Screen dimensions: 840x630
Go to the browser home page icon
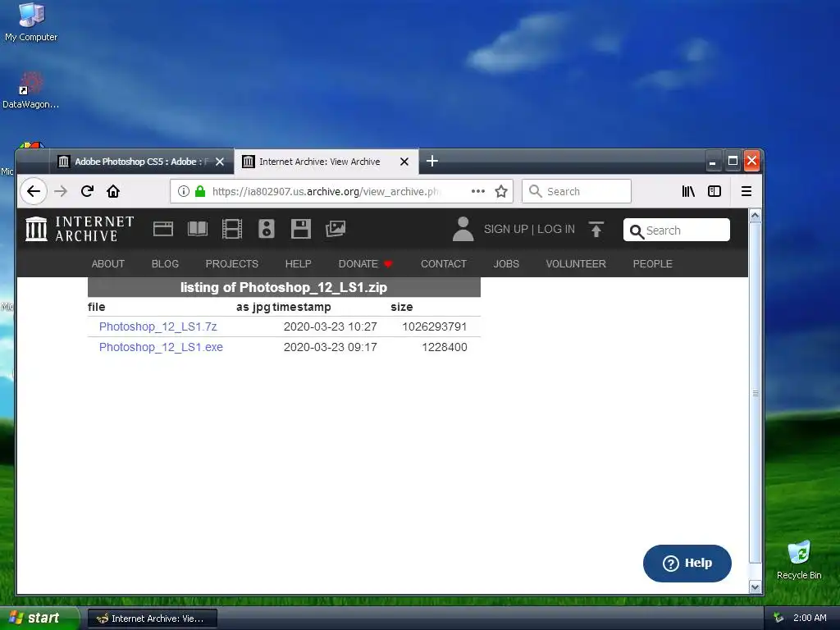tap(113, 191)
